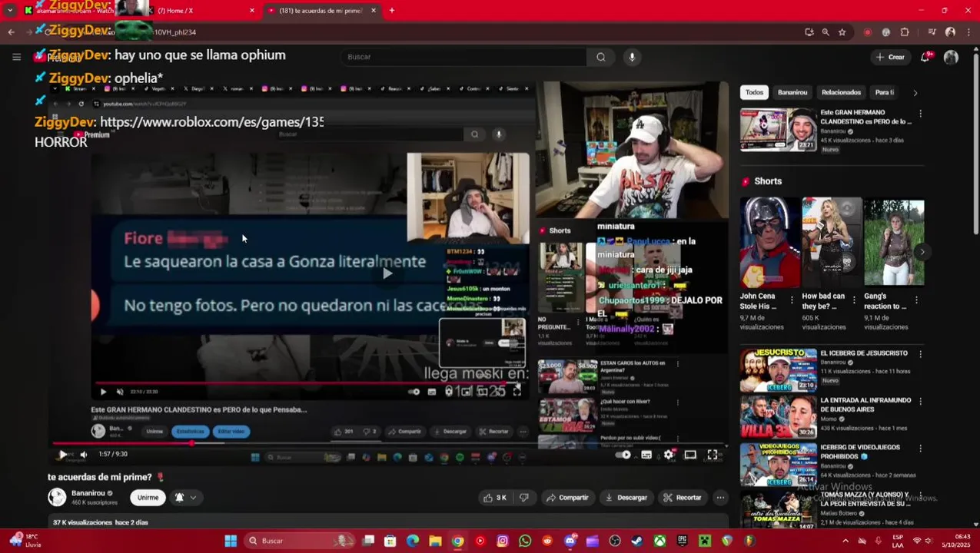The image size is (980, 553).
Task: Open options for GRAN HERMANO CLANDESTINO recommendation
Action: [x=920, y=114]
